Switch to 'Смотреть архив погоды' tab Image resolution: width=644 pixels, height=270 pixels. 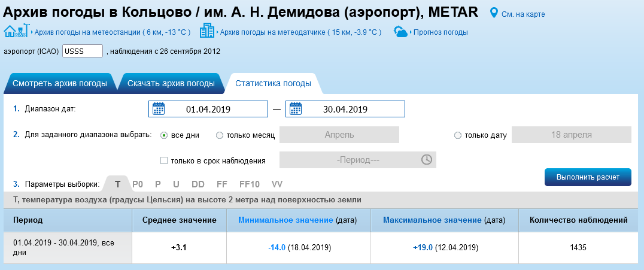[59, 83]
